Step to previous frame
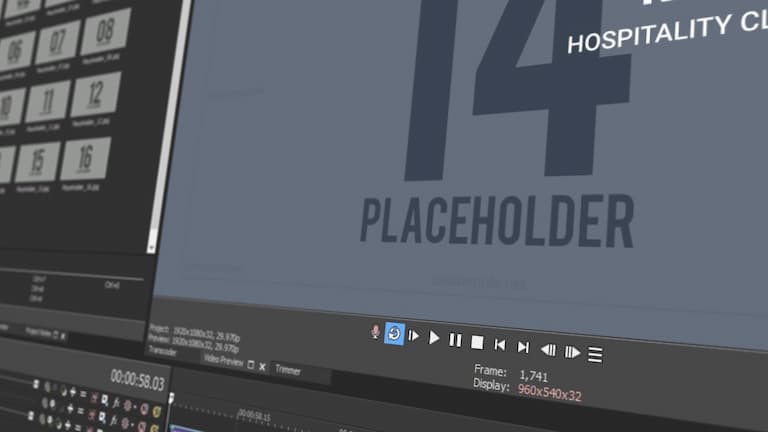Screen dimensions: 768x432 (548, 350)
